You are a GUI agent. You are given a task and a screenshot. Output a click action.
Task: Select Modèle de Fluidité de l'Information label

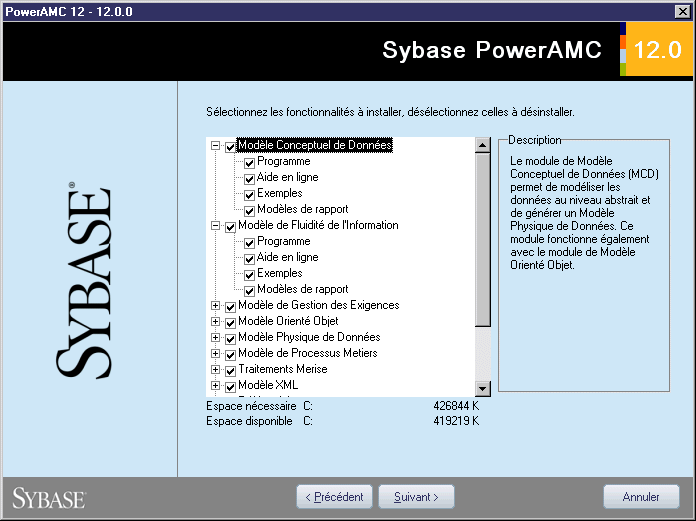pyautogui.click(x=318, y=225)
